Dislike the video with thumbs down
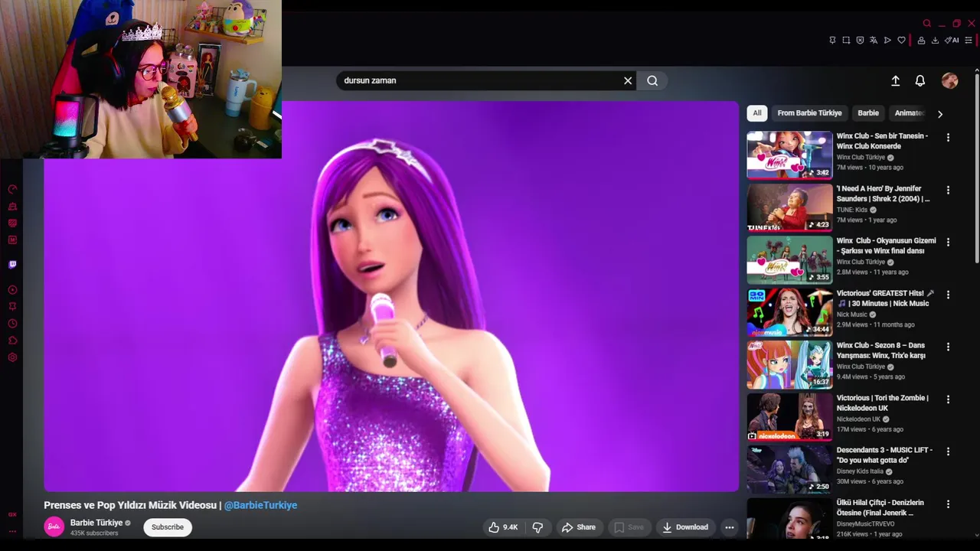The height and width of the screenshot is (551, 980). [x=537, y=527]
